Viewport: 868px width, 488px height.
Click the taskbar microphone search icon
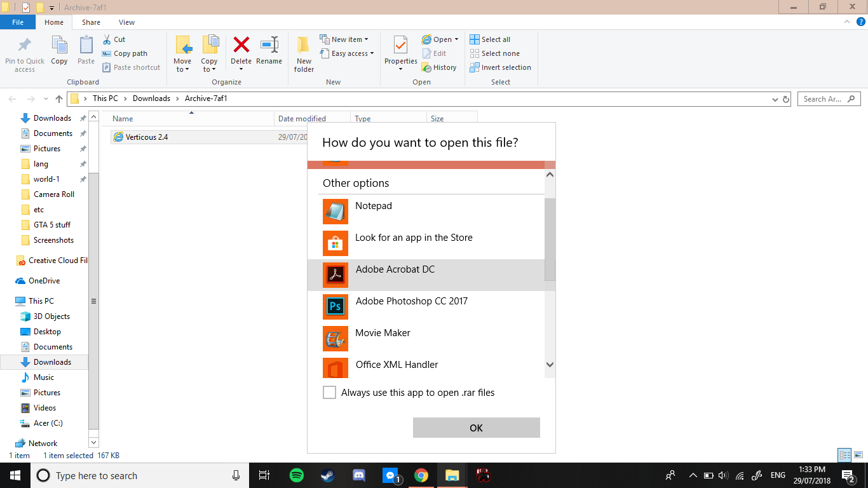[x=236, y=475]
